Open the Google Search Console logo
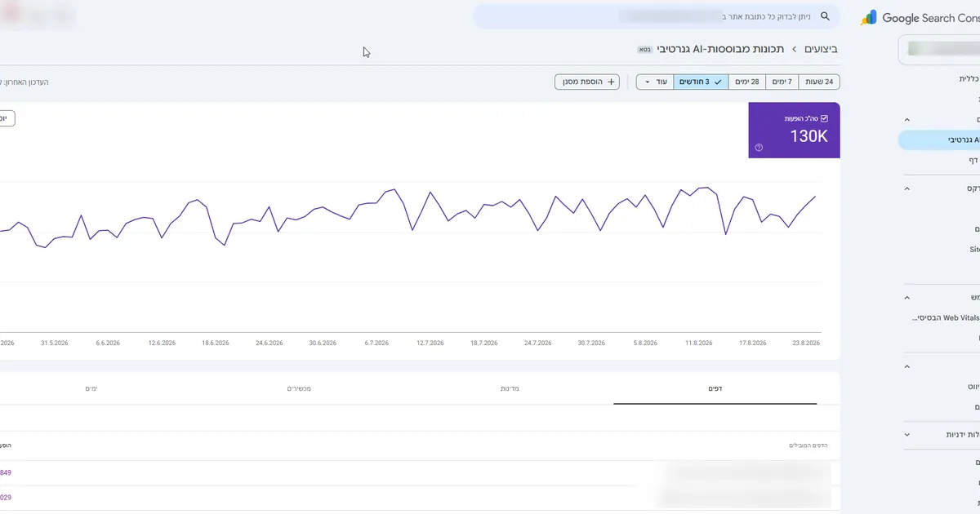Image resolution: width=980 pixels, height=514 pixels. pyautogui.click(x=920, y=18)
